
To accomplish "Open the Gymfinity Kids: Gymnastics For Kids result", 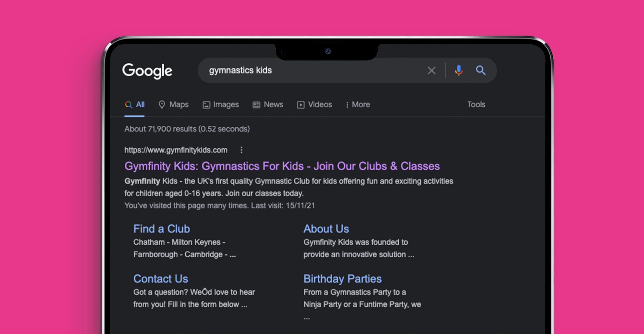I will coord(282,166).
